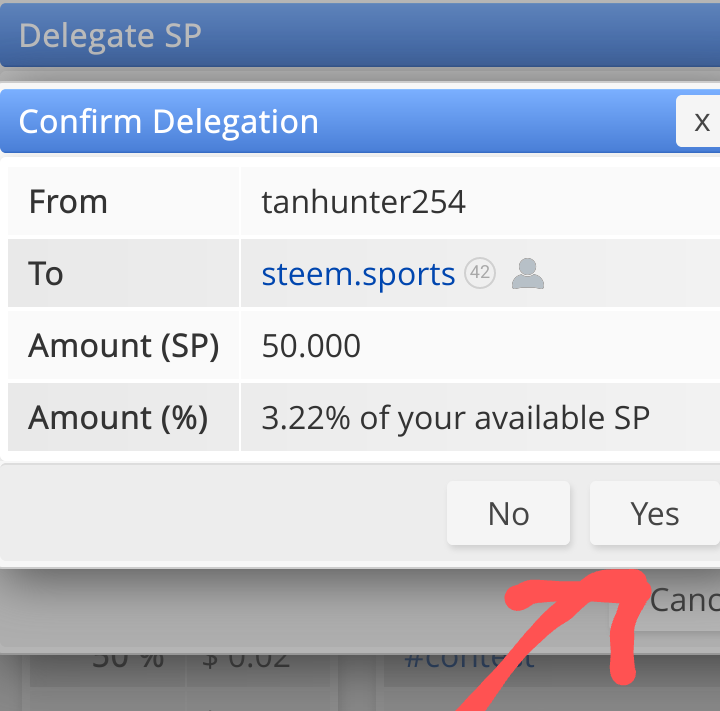Click the reputation badge 42
The width and height of the screenshot is (720, 711).
coord(480,273)
